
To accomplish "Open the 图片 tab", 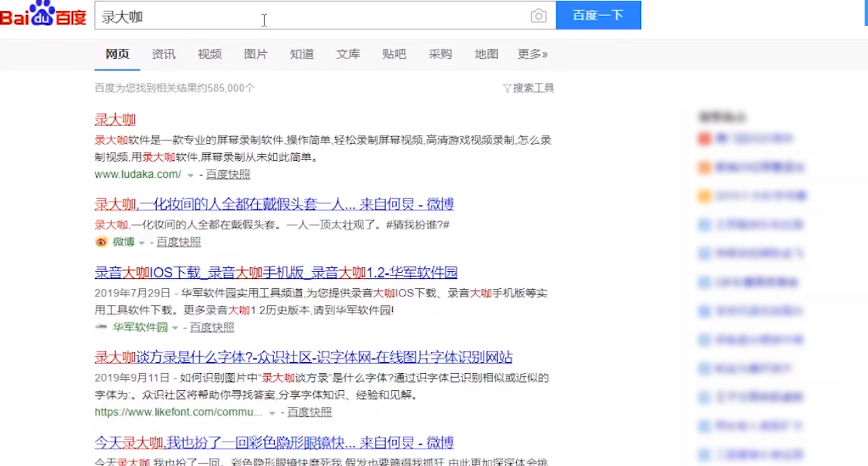I will 256,54.
